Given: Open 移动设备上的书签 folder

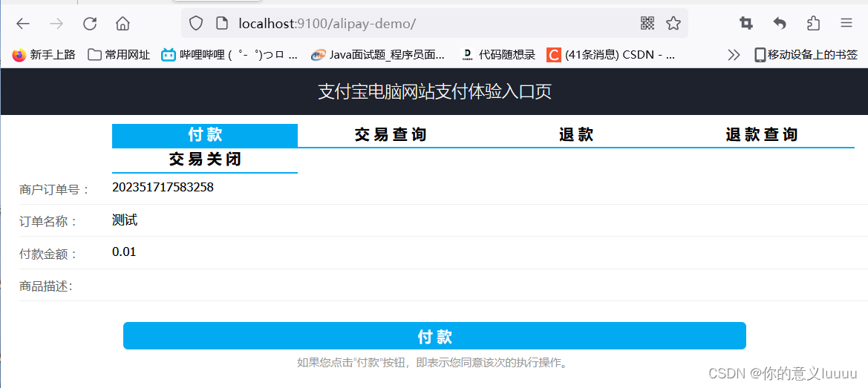Looking at the screenshot, I should click(806, 55).
